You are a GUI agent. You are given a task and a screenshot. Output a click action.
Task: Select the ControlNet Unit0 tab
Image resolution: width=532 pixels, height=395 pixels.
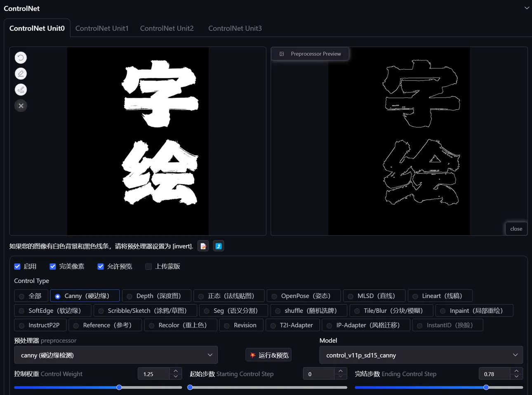(37, 28)
